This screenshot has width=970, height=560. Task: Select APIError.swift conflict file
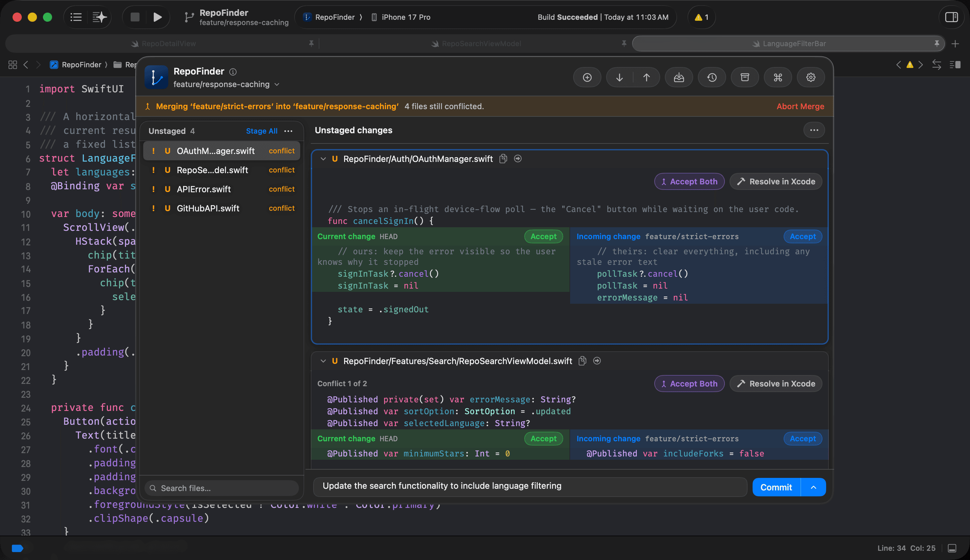point(222,189)
